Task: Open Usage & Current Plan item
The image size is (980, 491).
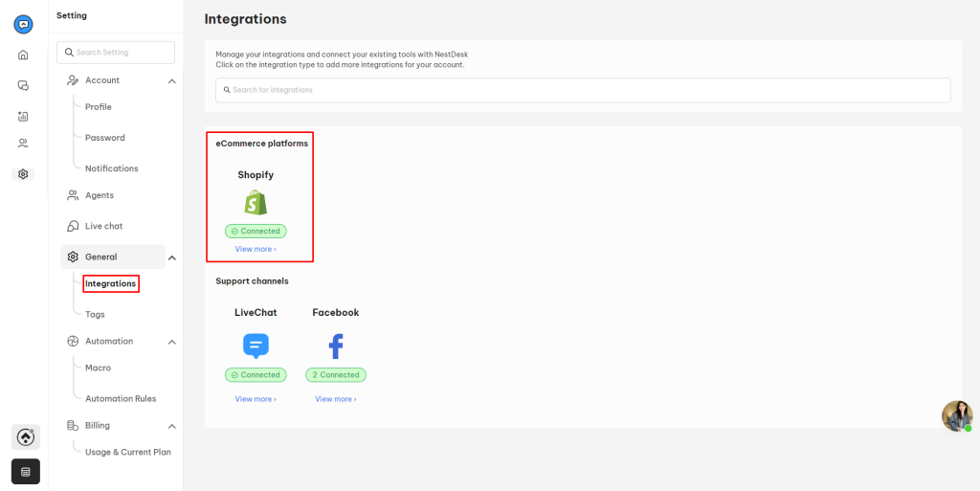Action: 128,453
